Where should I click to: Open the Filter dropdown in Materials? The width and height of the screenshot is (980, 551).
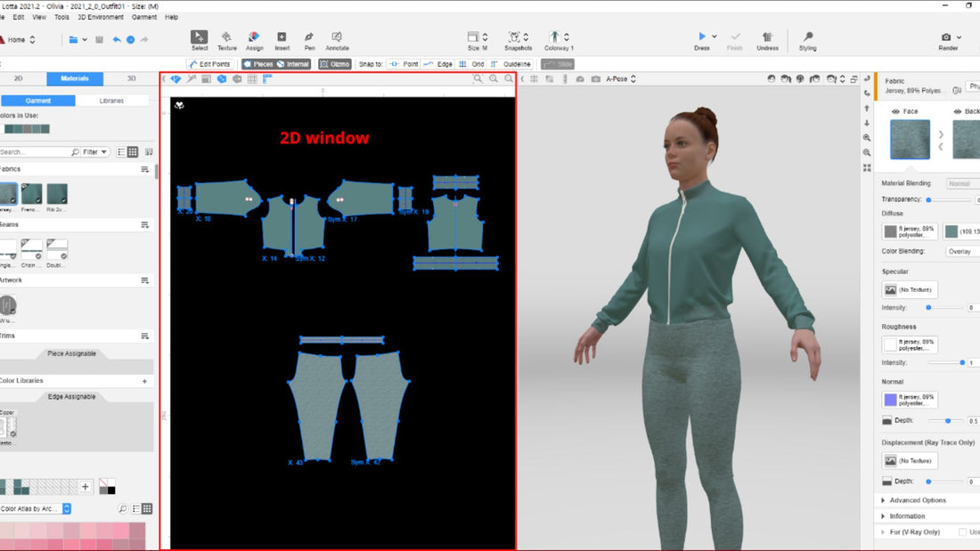pos(95,152)
